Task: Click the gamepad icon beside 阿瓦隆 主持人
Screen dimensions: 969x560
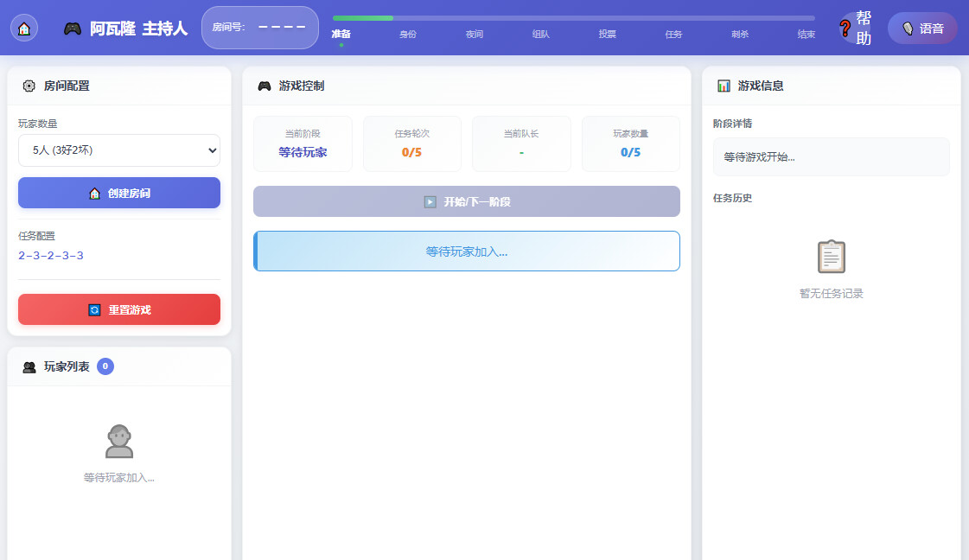Action: (73, 29)
